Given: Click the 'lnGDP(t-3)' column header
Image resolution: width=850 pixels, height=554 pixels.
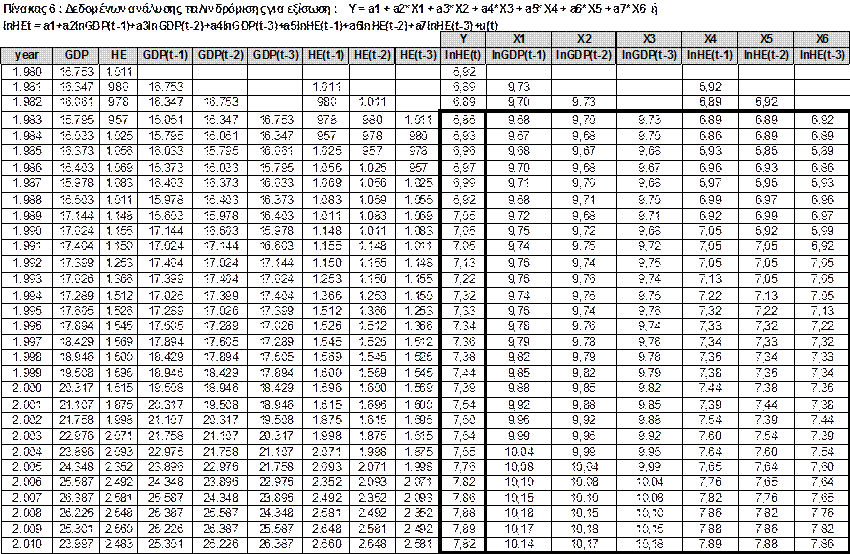Looking at the screenshot, I should point(649,55).
